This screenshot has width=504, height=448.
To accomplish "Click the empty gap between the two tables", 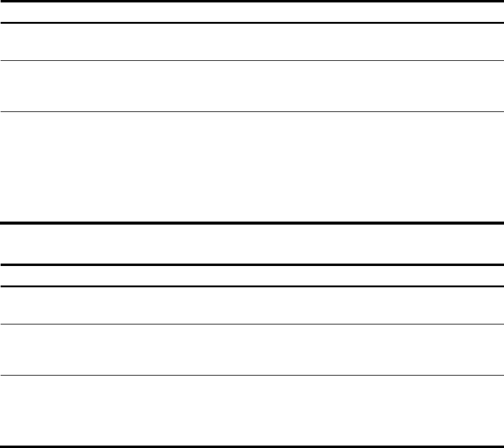I will [x=252, y=244].
